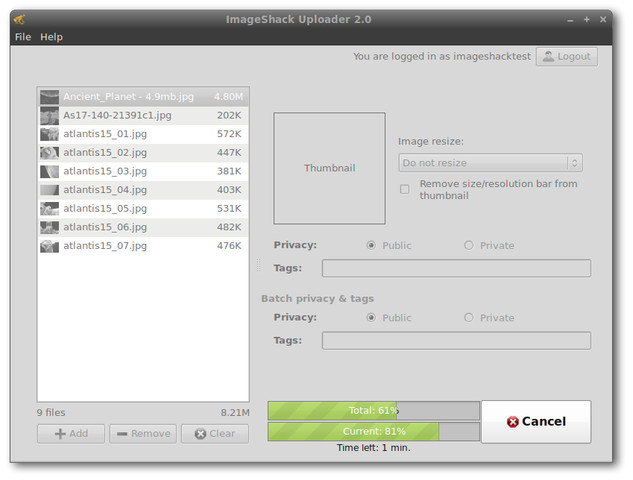Select file name atlantis15_07.jpg

pyautogui.click(x=105, y=246)
